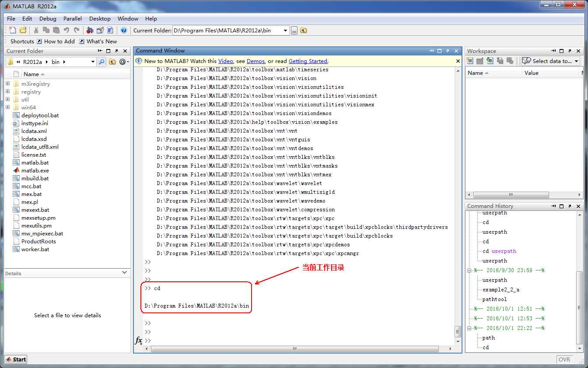Viewport: 588px width, 368px height.
Task: Click the Undo arrow icon
Action: click(66, 30)
